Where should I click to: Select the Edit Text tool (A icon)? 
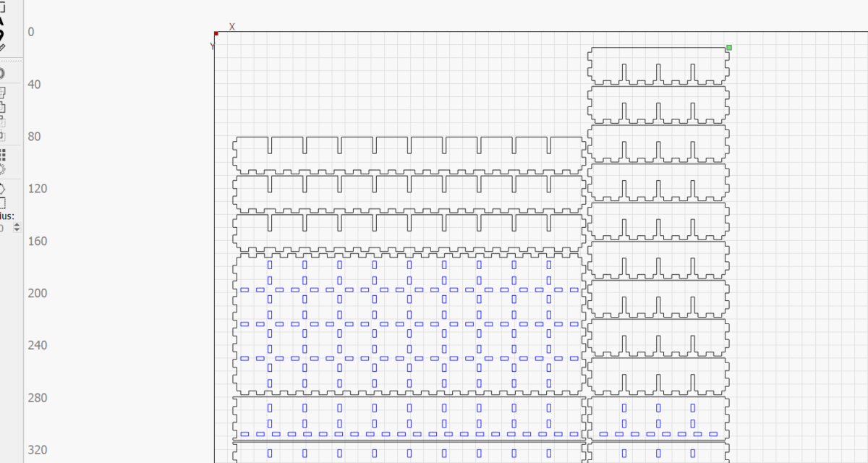pos(1,20)
